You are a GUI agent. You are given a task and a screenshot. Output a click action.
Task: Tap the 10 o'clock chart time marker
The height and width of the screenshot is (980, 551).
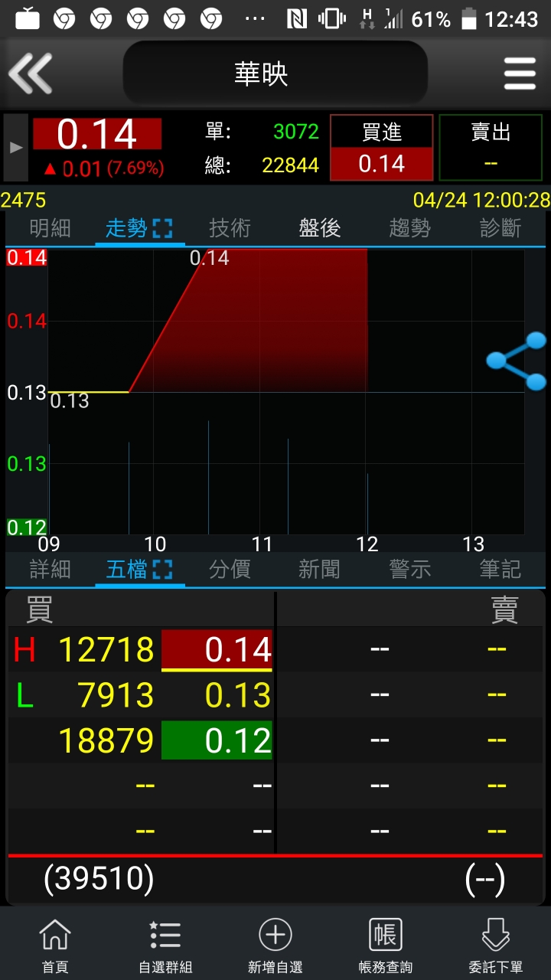155,544
